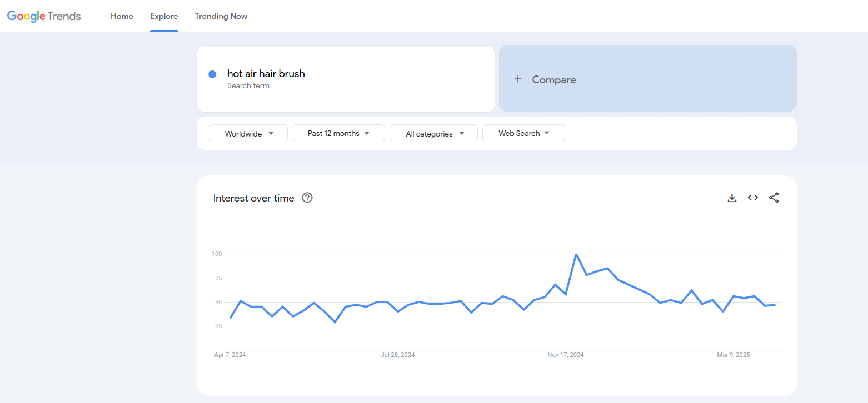Screen dimensions: 868x403
Task: Click the embed code icon
Action: click(753, 198)
